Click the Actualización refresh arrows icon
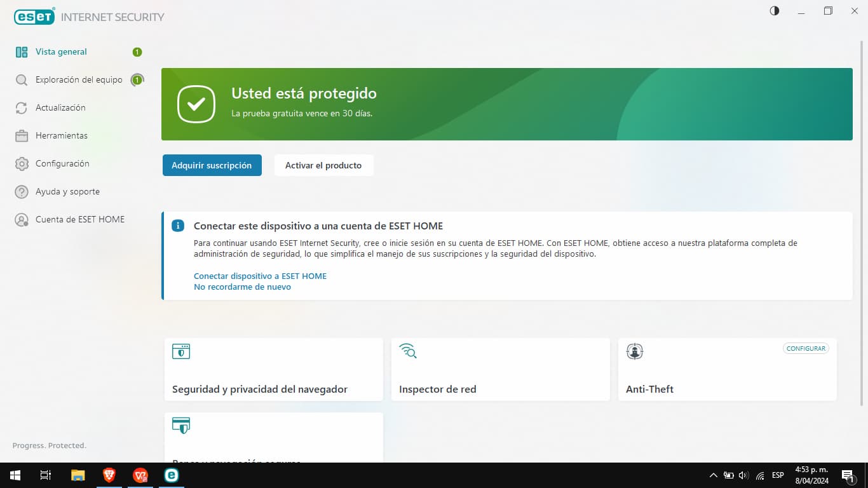 (x=22, y=108)
